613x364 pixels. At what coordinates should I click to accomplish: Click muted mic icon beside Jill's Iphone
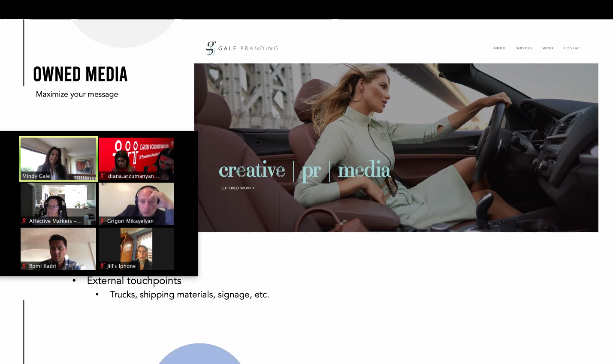(103, 266)
